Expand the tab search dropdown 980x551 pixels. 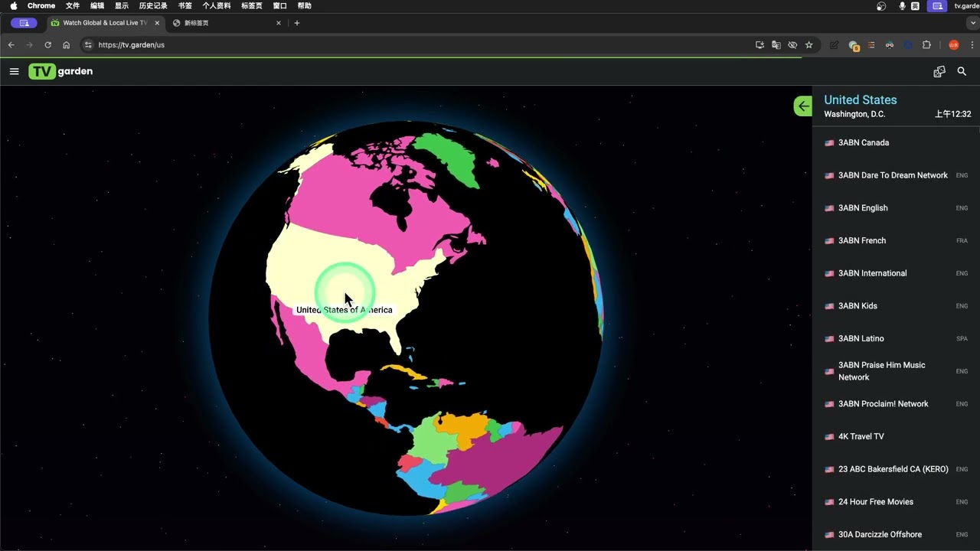coord(973,23)
